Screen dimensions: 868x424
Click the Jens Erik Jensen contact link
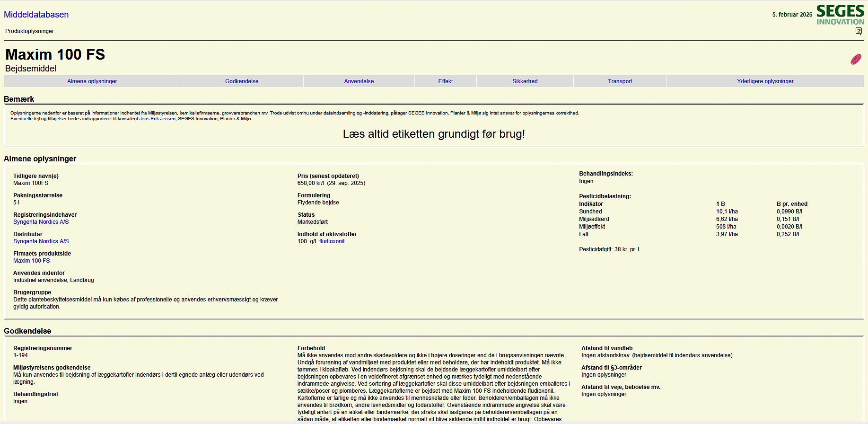157,119
